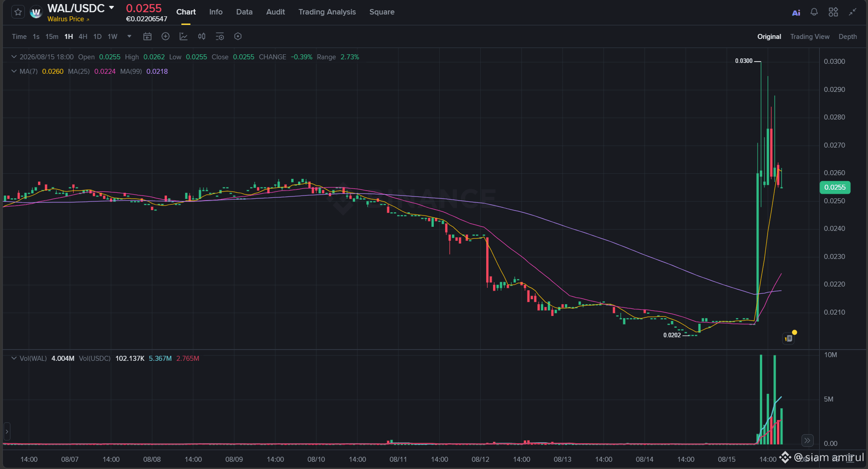The width and height of the screenshot is (868, 469).
Task: Select the 1W interval
Action: (x=113, y=37)
